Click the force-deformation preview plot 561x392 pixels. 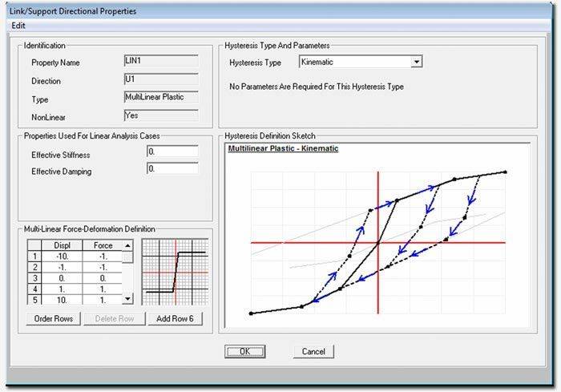175,272
